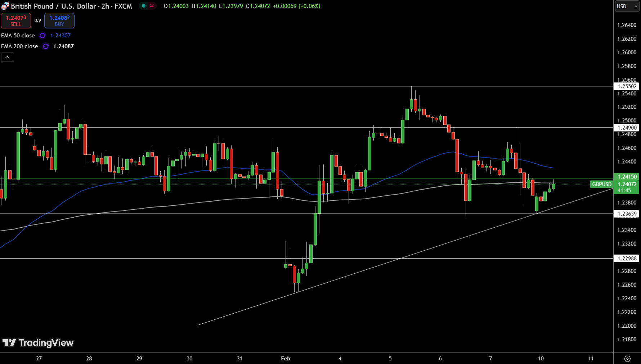Click the EMA 200 close indicator label
641x364 pixels.
point(19,46)
